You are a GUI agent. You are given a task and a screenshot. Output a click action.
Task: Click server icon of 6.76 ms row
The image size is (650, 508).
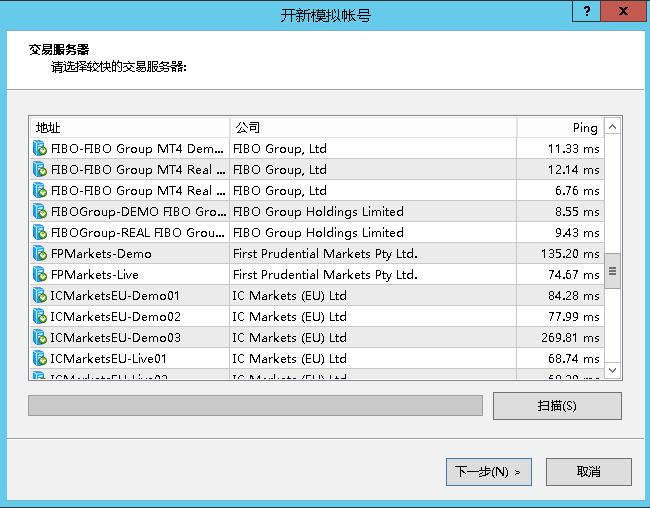point(40,190)
